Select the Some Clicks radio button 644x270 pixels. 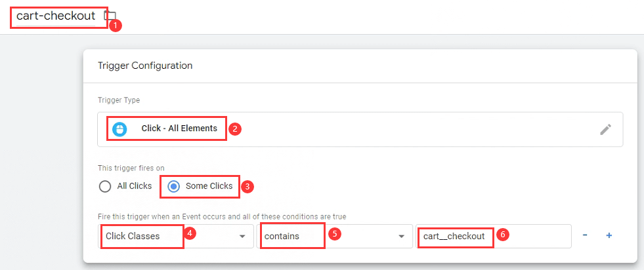click(174, 186)
